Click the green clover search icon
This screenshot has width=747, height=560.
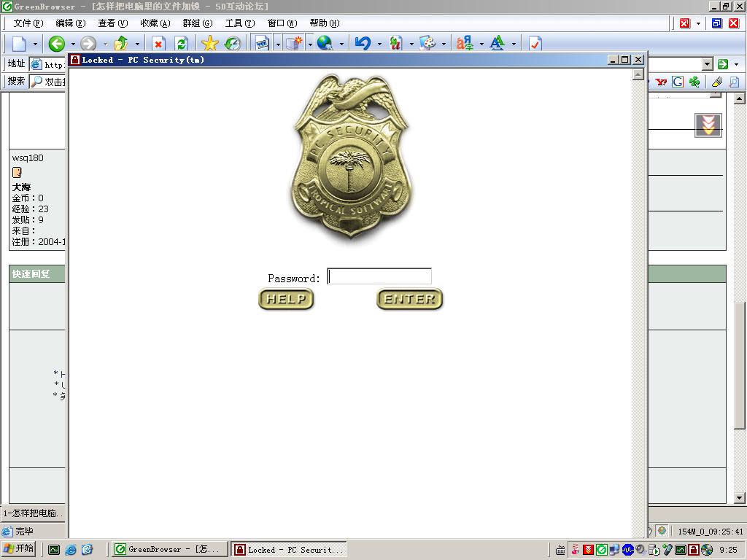click(694, 82)
